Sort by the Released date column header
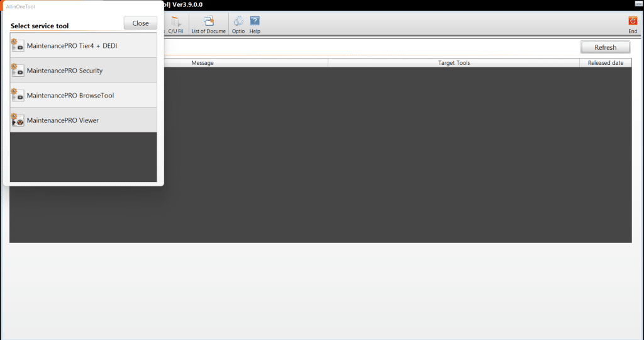The height and width of the screenshot is (340, 644). pyautogui.click(x=606, y=63)
